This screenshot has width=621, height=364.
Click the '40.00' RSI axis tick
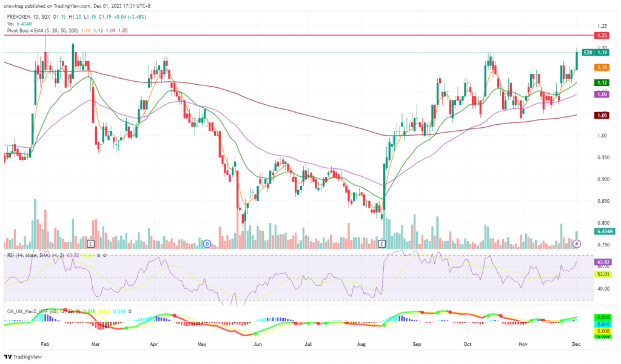[x=603, y=289]
